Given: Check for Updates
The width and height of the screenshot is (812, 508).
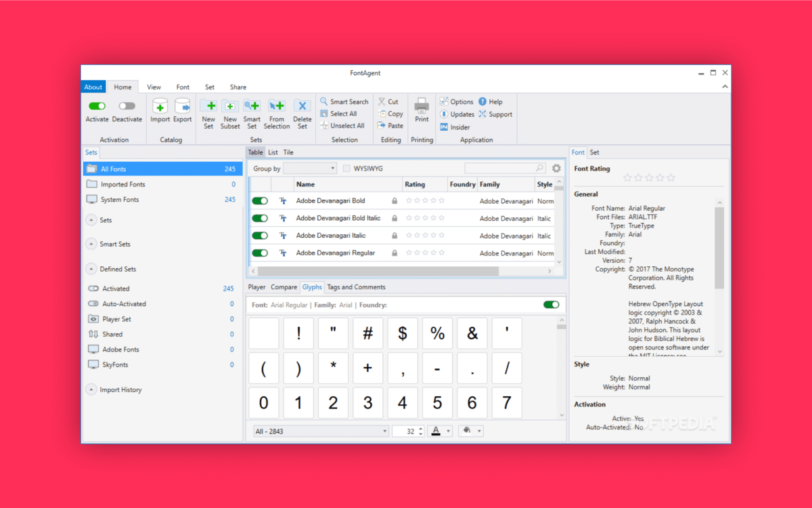Looking at the screenshot, I should pyautogui.click(x=457, y=114).
